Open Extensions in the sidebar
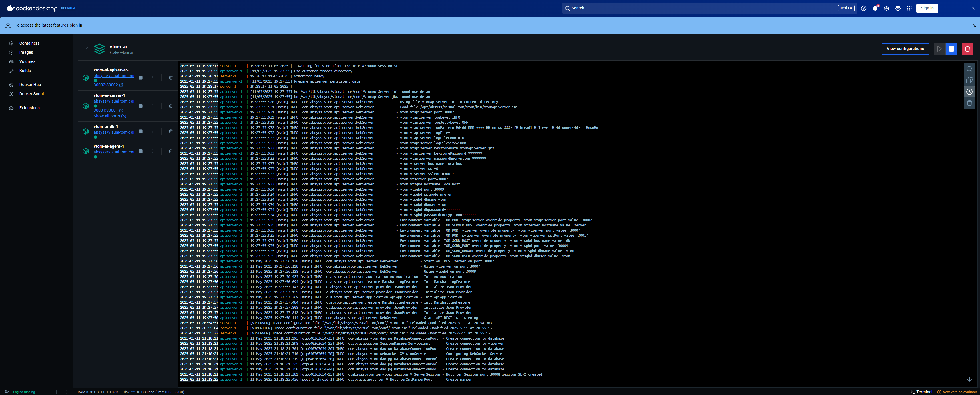 29,108
